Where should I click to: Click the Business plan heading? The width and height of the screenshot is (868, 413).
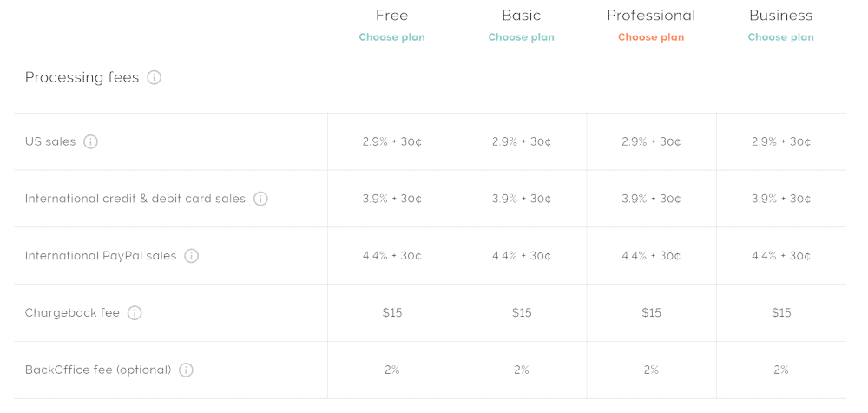click(x=780, y=15)
